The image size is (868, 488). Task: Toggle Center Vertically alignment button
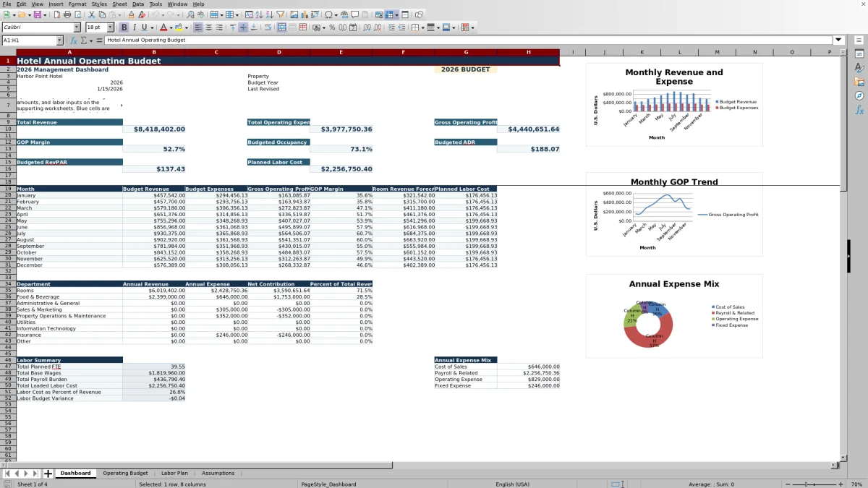tap(243, 27)
